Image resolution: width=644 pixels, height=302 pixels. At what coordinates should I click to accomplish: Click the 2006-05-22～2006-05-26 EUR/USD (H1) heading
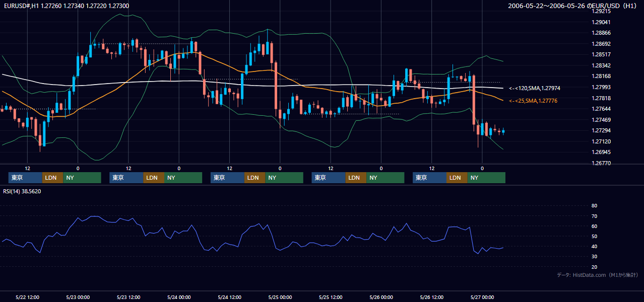point(573,6)
